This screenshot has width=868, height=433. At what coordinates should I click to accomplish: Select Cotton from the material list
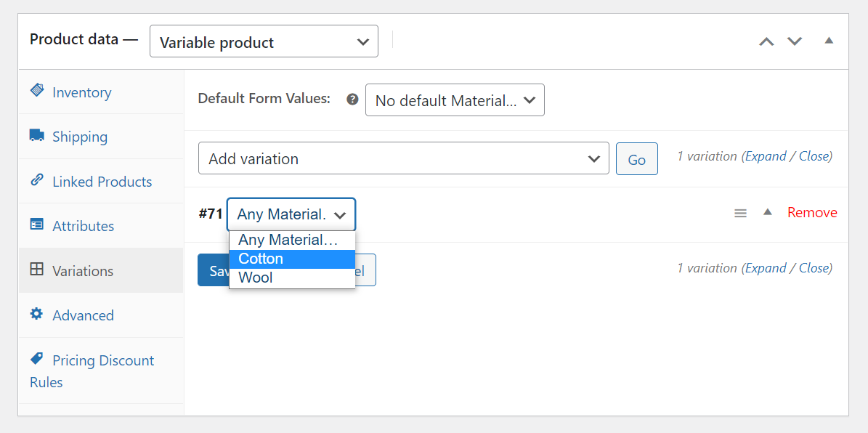292,259
